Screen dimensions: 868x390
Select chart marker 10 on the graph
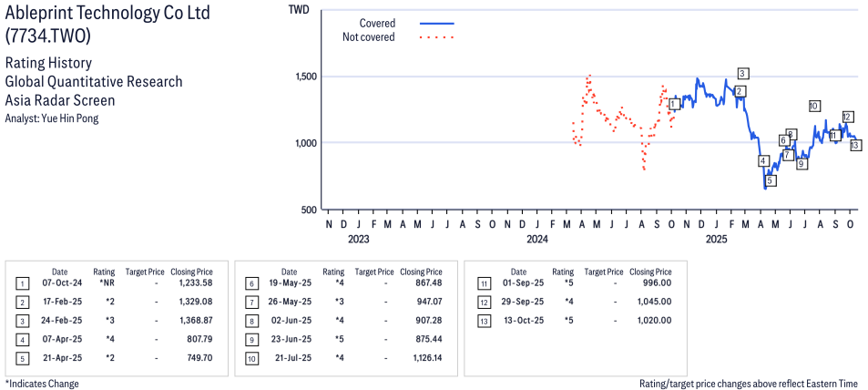point(813,106)
